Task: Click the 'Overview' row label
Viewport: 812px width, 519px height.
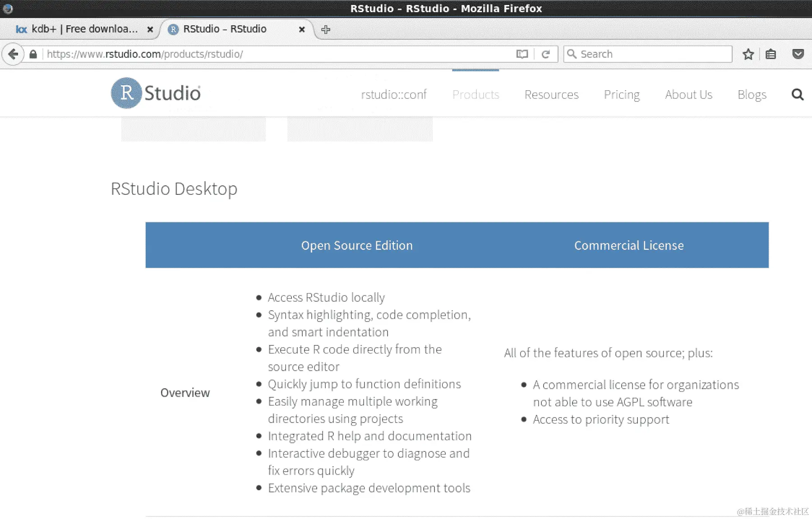Action: (x=185, y=393)
